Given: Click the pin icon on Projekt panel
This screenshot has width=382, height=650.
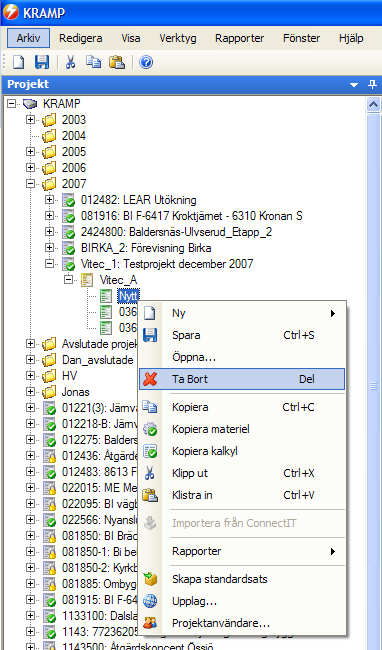Looking at the screenshot, I should [x=372, y=85].
